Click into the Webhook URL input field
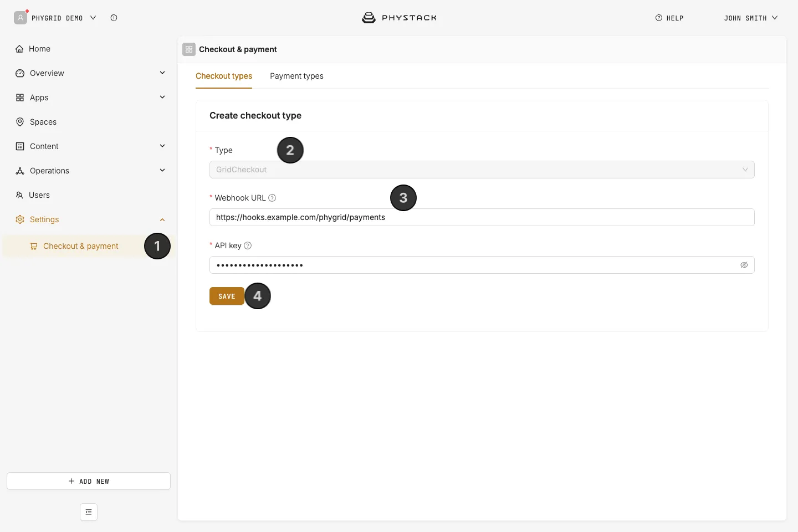 point(482,217)
